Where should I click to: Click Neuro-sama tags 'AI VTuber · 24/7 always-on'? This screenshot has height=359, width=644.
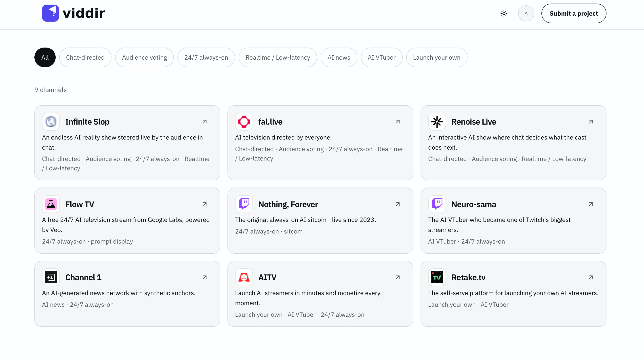pos(467,242)
